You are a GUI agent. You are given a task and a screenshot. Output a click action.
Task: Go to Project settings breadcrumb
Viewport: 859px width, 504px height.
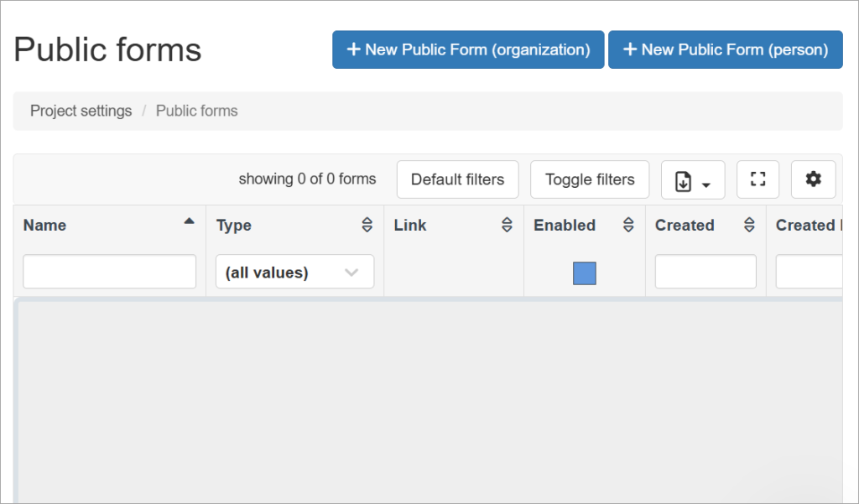(81, 111)
